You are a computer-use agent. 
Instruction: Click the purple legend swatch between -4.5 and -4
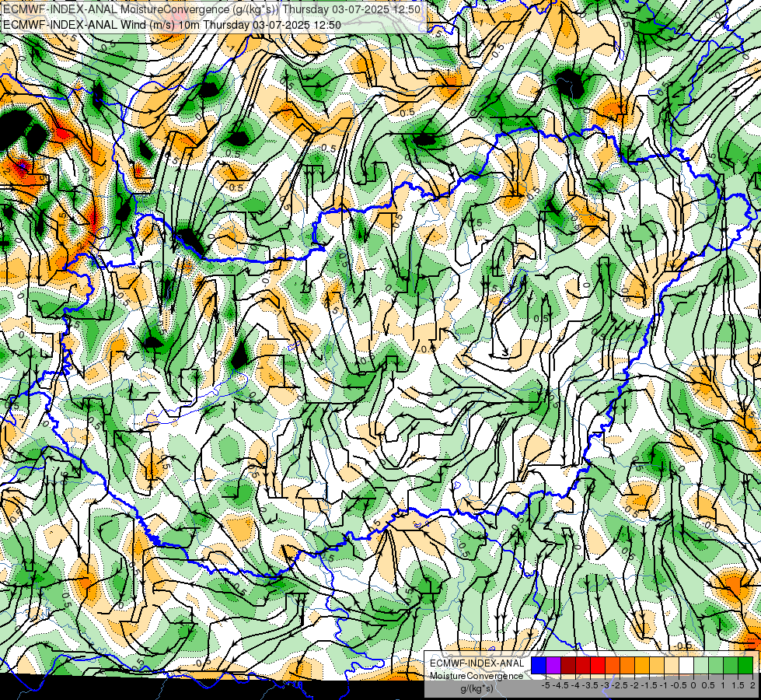point(553,665)
